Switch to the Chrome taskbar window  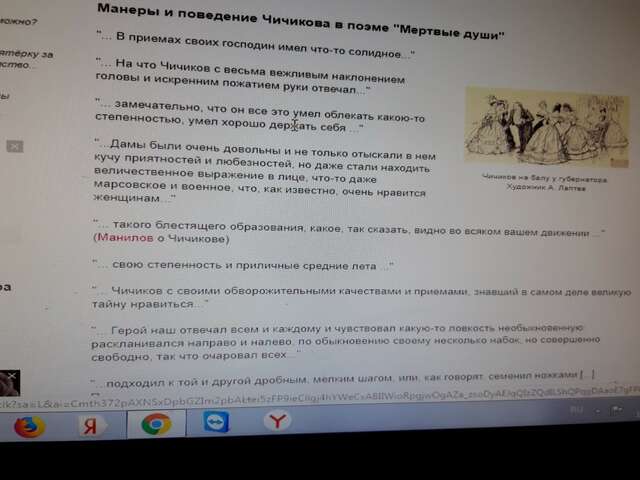(x=156, y=424)
